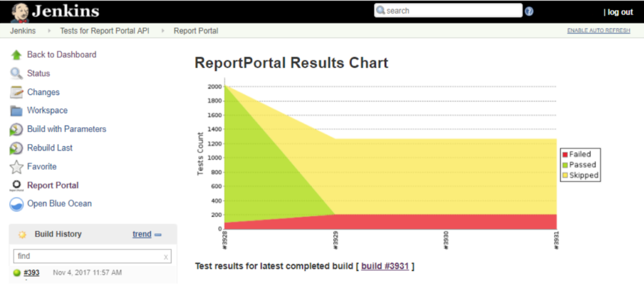Click the Changes notepad icon
The width and height of the screenshot is (644, 301).
[x=16, y=92]
